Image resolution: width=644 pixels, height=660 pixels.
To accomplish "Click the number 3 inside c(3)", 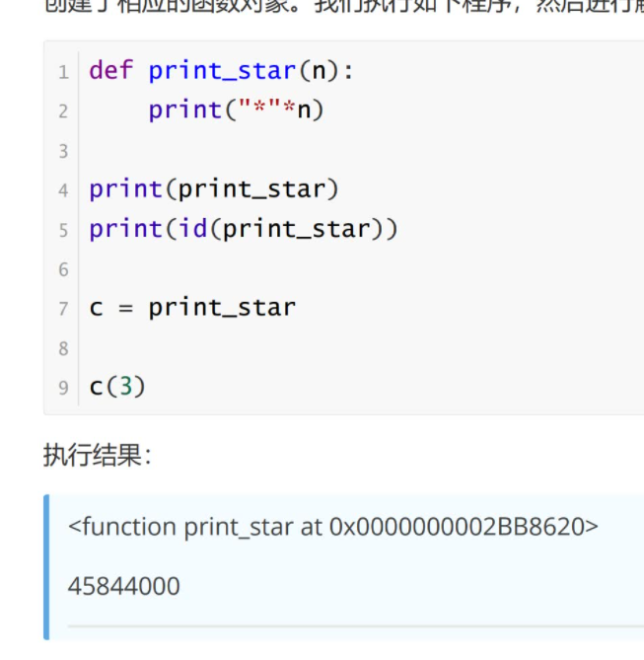I will click(x=124, y=387).
